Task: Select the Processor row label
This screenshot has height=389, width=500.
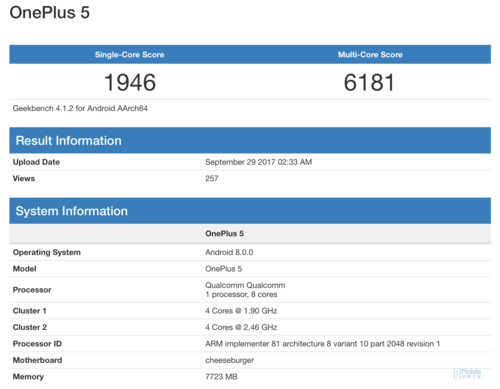Action: pos(32,290)
